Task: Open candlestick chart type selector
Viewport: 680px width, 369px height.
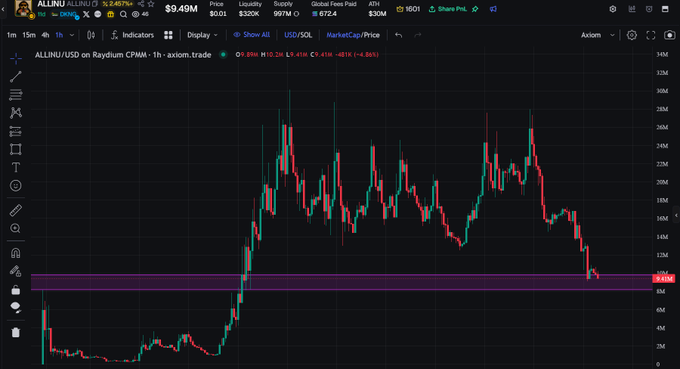Action: click(x=91, y=35)
